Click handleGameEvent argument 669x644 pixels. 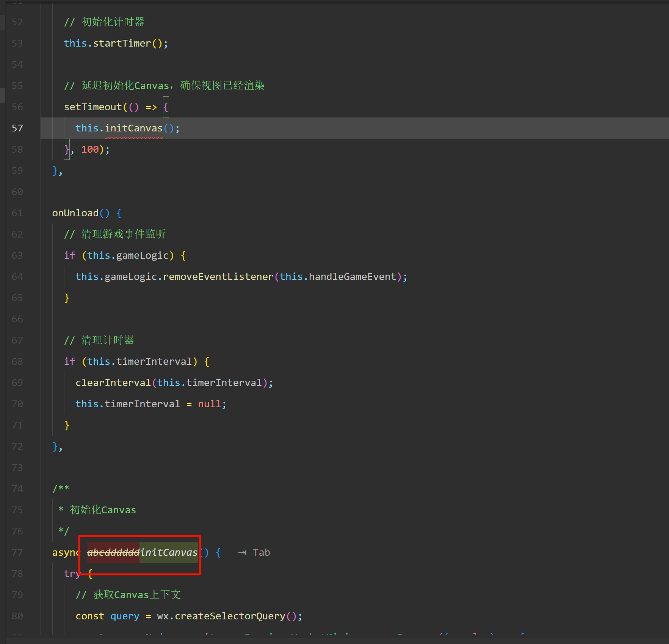(x=352, y=277)
